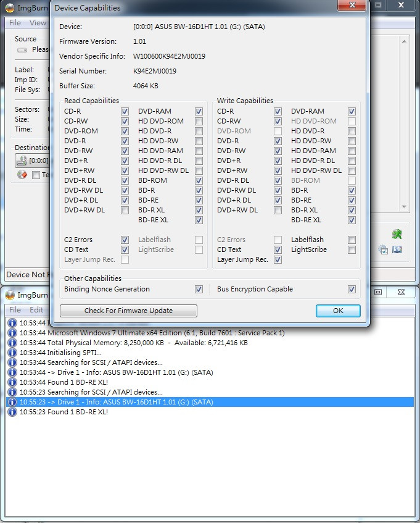Open Edit menu in ImgBurn log window
This screenshot has height=523, width=420.
pyautogui.click(x=36, y=310)
